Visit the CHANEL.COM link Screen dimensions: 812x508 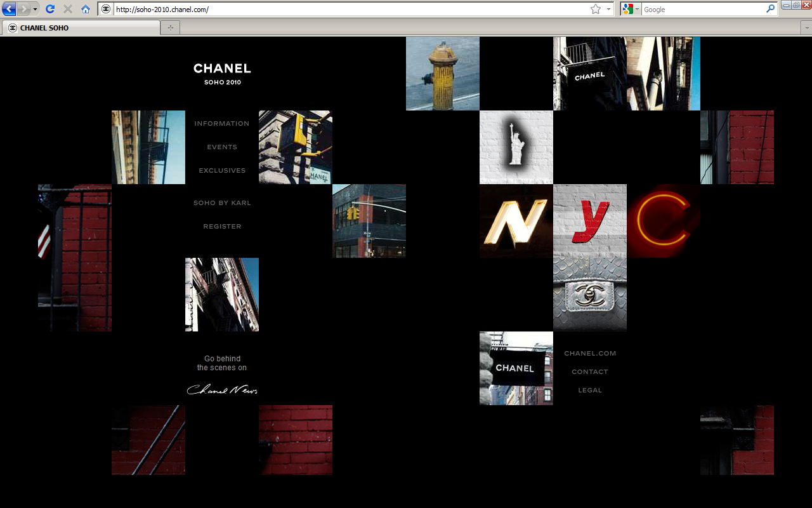pyautogui.click(x=590, y=353)
